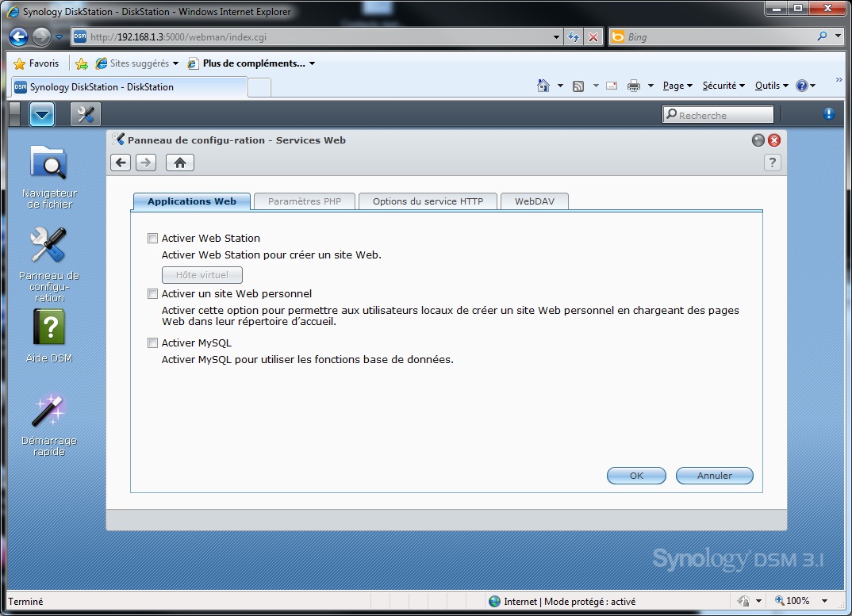Click the IE Home page icon

coord(543,86)
